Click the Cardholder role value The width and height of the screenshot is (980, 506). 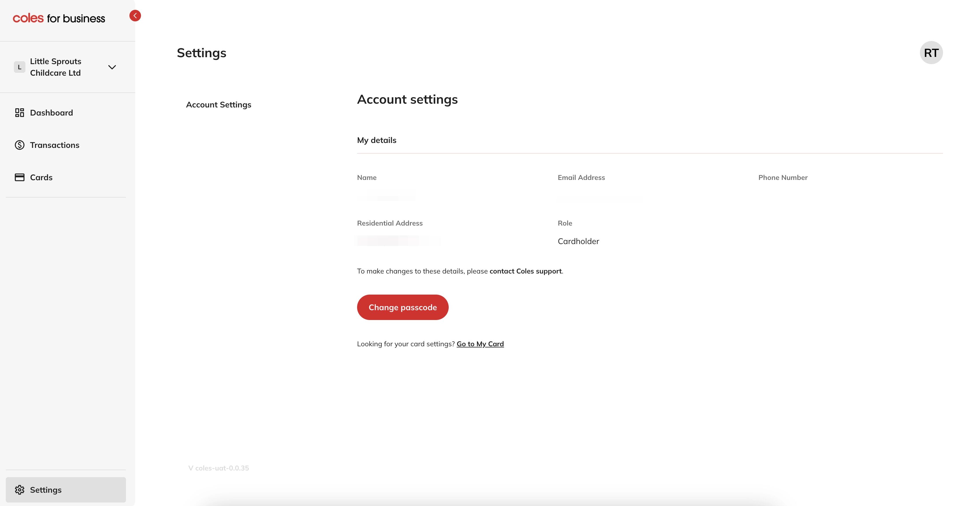tap(578, 241)
